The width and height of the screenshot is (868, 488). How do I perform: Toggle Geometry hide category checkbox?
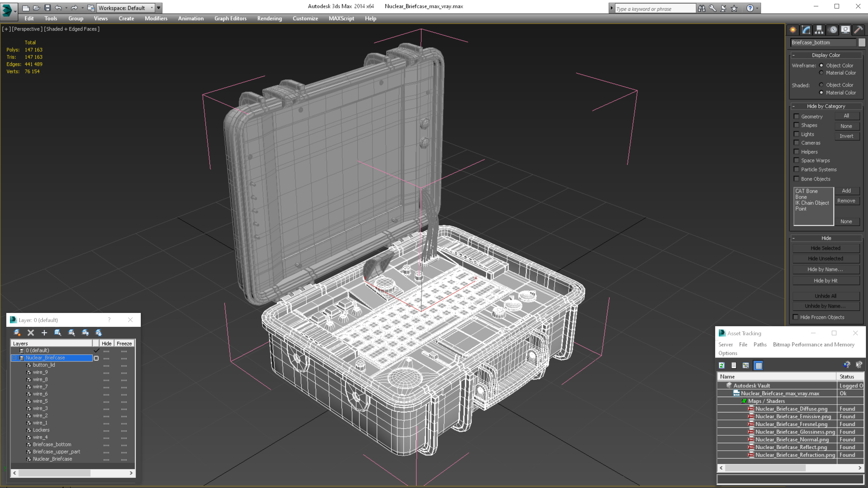796,116
